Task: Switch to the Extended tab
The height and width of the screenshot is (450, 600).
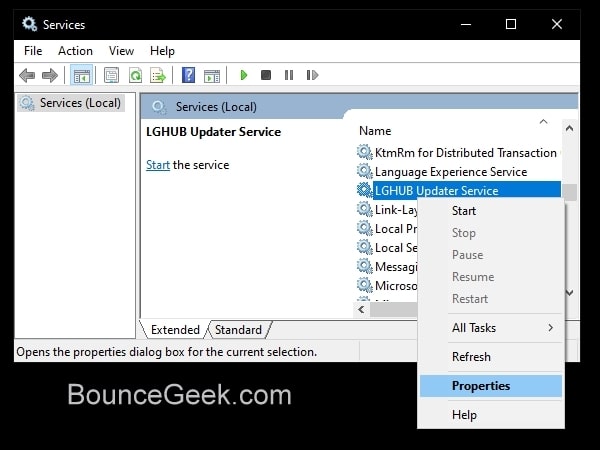Action: 175,330
